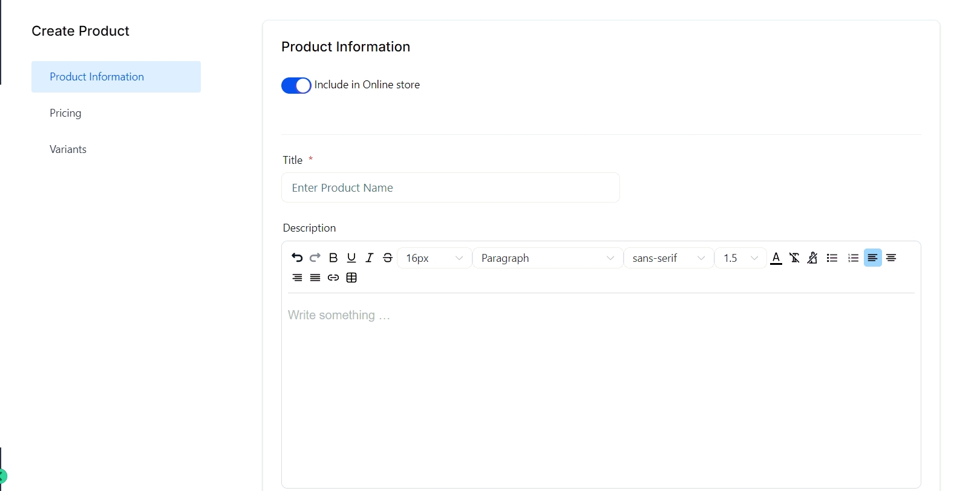Apply underline formatting

tap(351, 258)
